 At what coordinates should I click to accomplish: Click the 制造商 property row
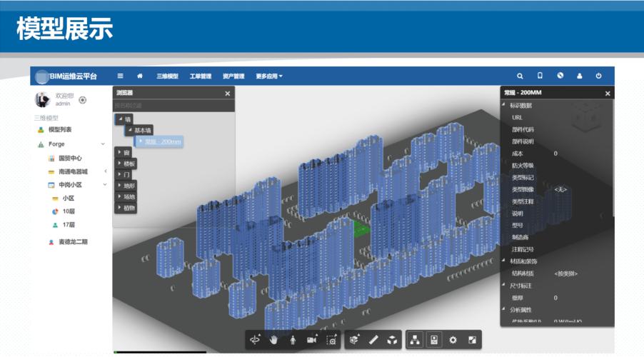click(x=556, y=238)
